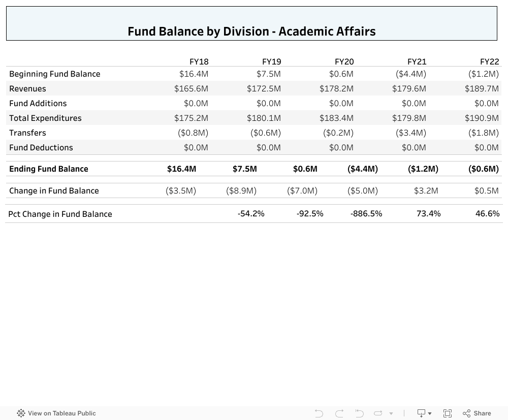Click the Total Expenditures row label
The image size is (508, 420).
[45, 118]
